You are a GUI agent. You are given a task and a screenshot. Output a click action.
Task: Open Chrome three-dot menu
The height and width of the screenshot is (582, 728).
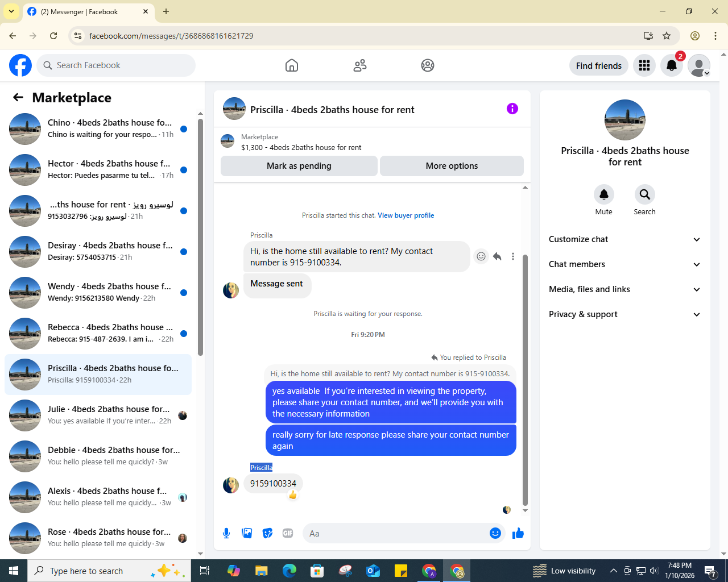coord(715,36)
